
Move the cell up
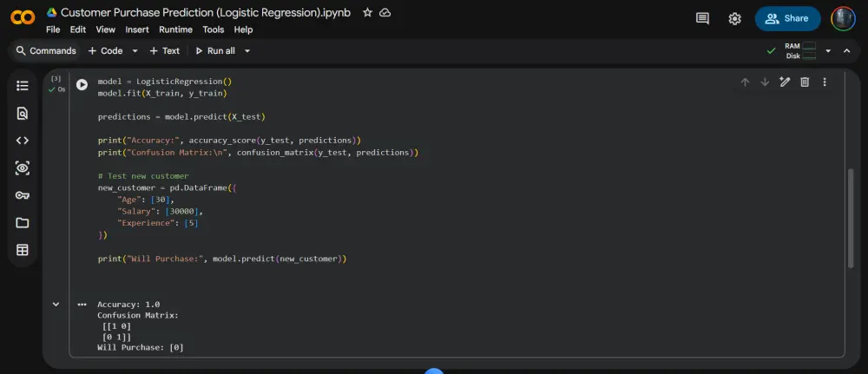point(745,82)
